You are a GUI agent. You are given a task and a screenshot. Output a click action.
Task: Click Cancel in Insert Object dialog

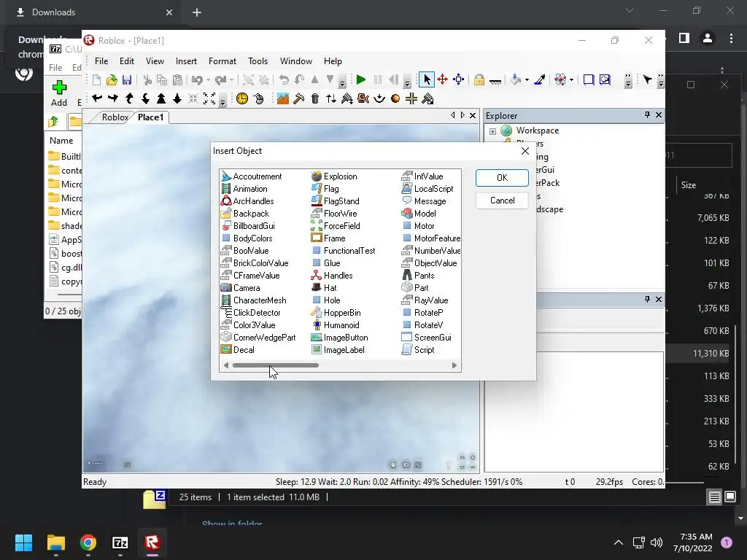[x=502, y=201]
